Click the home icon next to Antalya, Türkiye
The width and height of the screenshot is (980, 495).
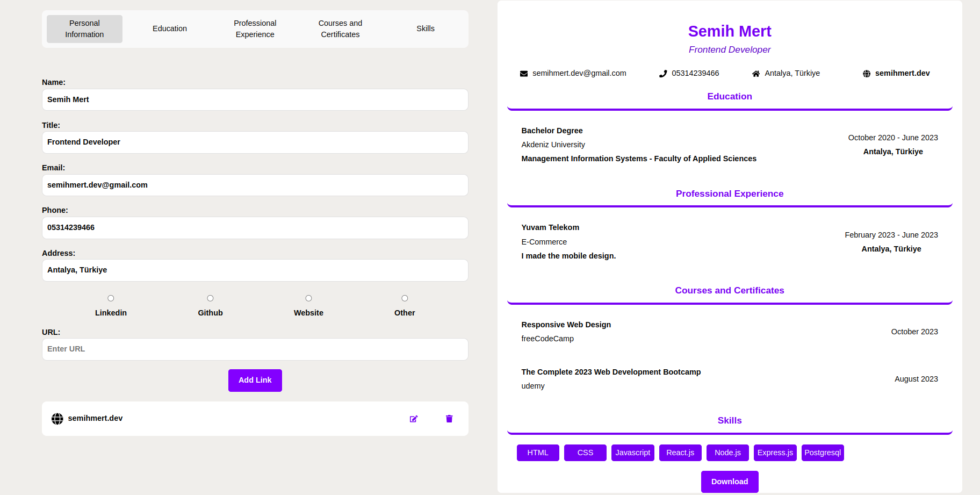click(x=756, y=73)
